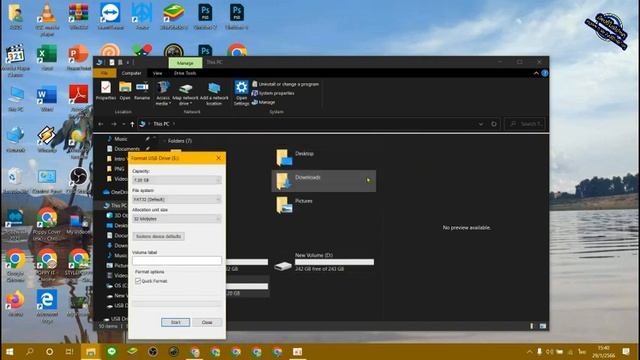Click Add a network location icon

coord(214,93)
